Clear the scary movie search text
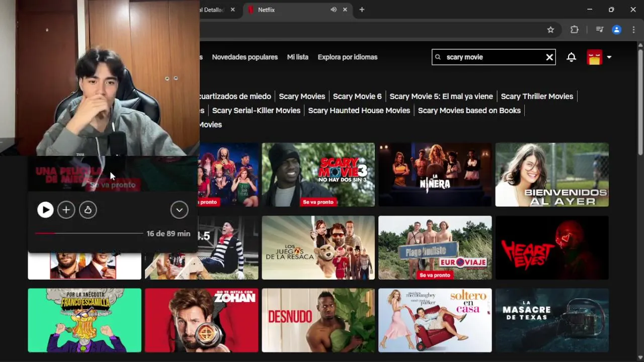 pos(549,57)
